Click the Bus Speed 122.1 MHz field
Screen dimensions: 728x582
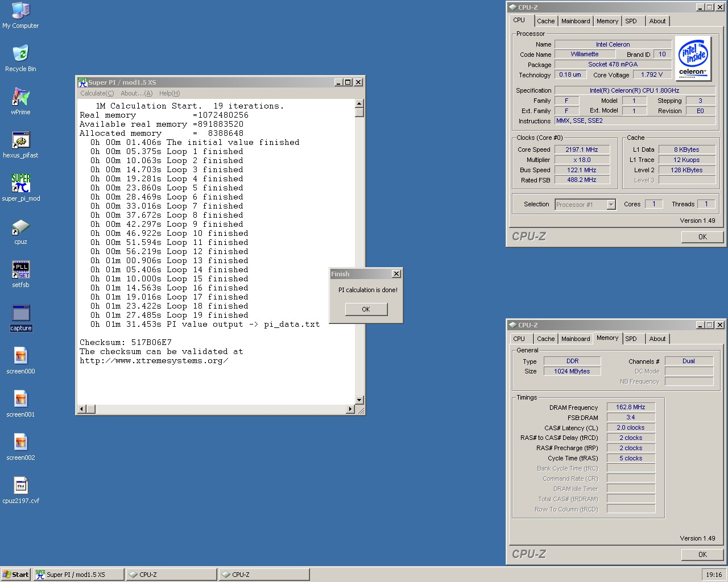[x=582, y=170]
